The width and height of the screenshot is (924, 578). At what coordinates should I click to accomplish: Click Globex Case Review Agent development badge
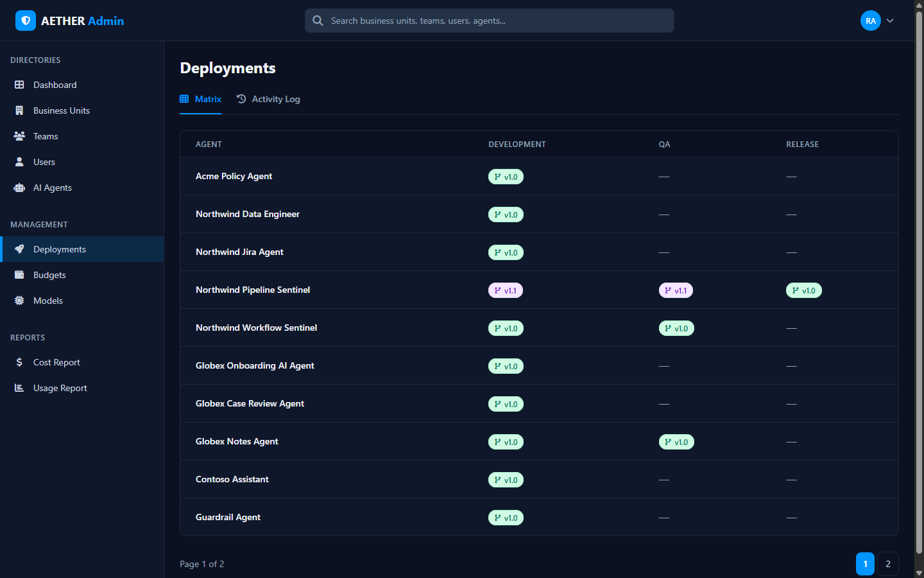pos(506,404)
